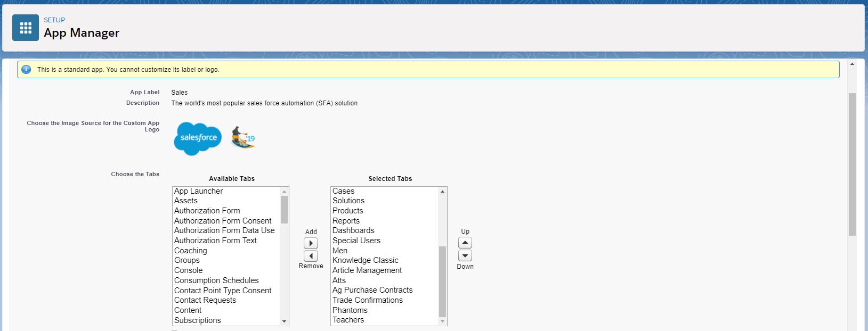Click the Available Tabs scrollbar thumb
Screen dimensions: 868x331
tap(284, 210)
